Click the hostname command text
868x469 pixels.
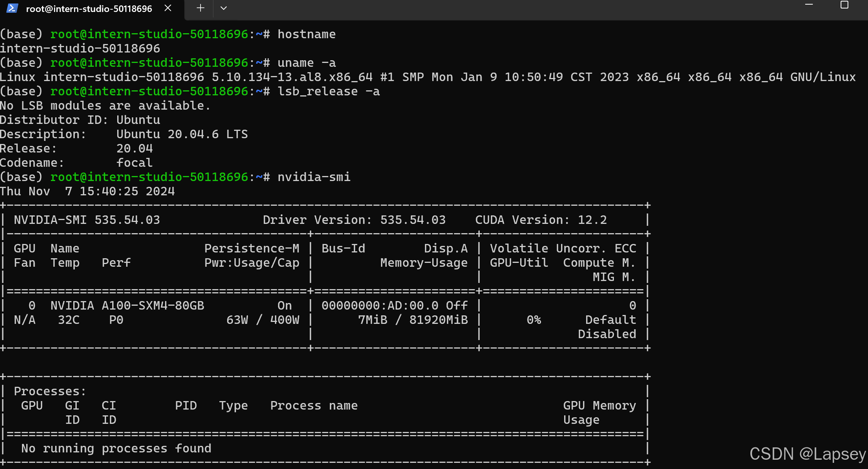point(307,34)
